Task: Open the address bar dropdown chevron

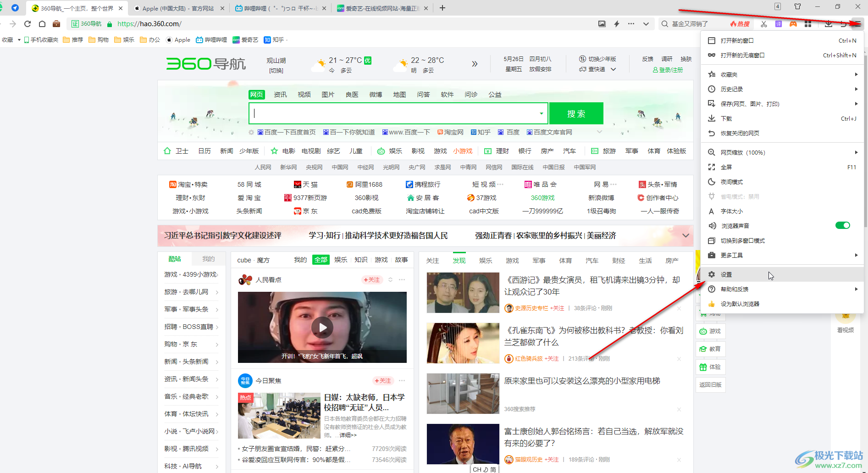Action: [x=646, y=24]
